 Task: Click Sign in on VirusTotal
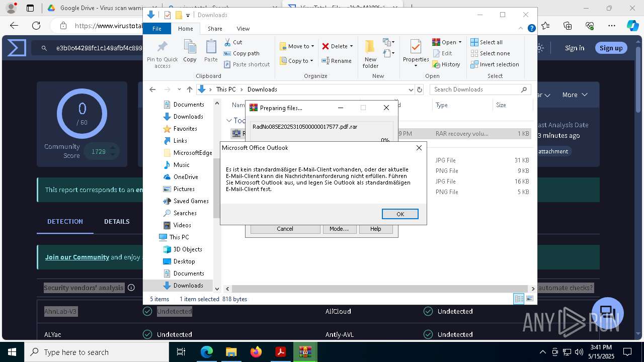(x=575, y=48)
